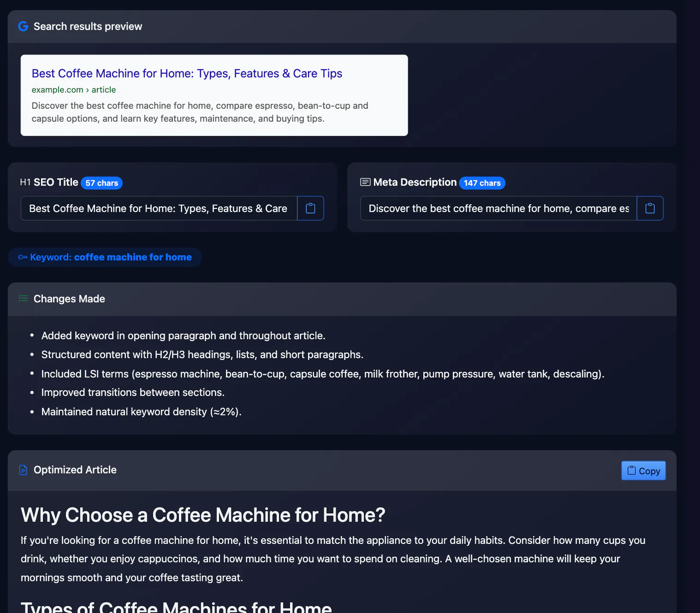The width and height of the screenshot is (700, 613).
Task: Click the Keyword: coffee machine for home pill
Action: tap(105, 257)
